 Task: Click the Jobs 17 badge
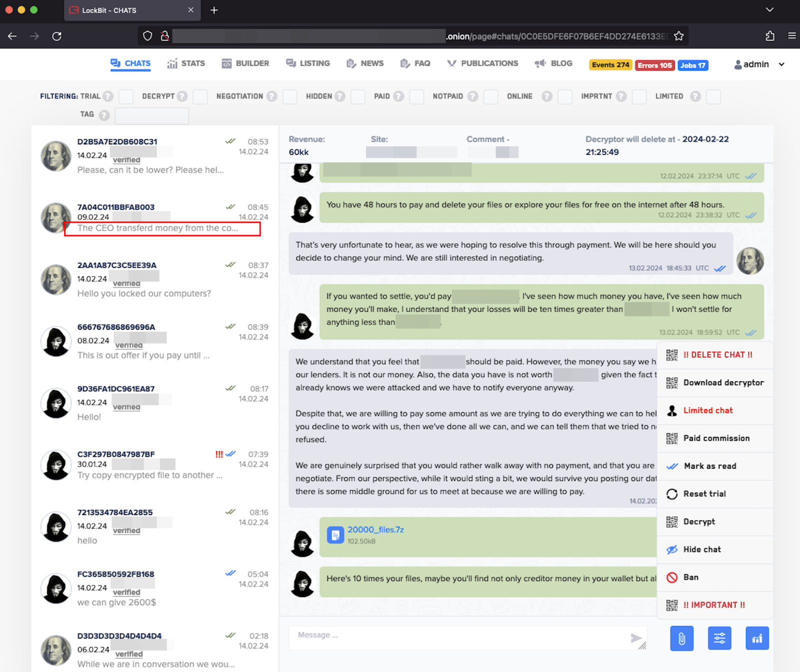pos(692,65)
